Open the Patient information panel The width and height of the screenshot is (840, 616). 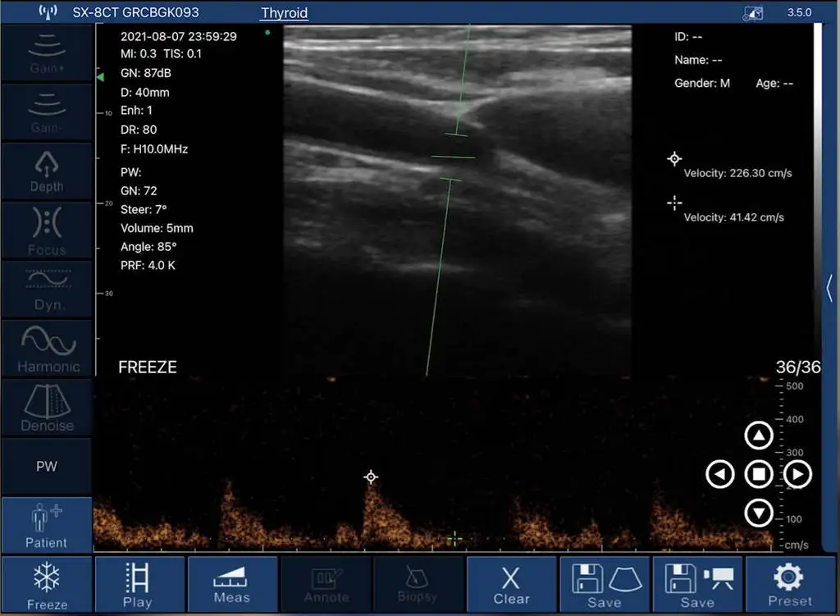coord(47,525)
